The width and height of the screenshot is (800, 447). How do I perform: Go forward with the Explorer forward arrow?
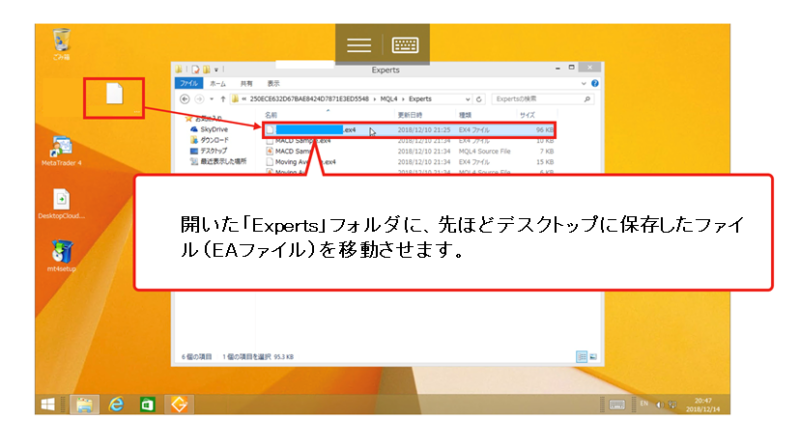199,99
